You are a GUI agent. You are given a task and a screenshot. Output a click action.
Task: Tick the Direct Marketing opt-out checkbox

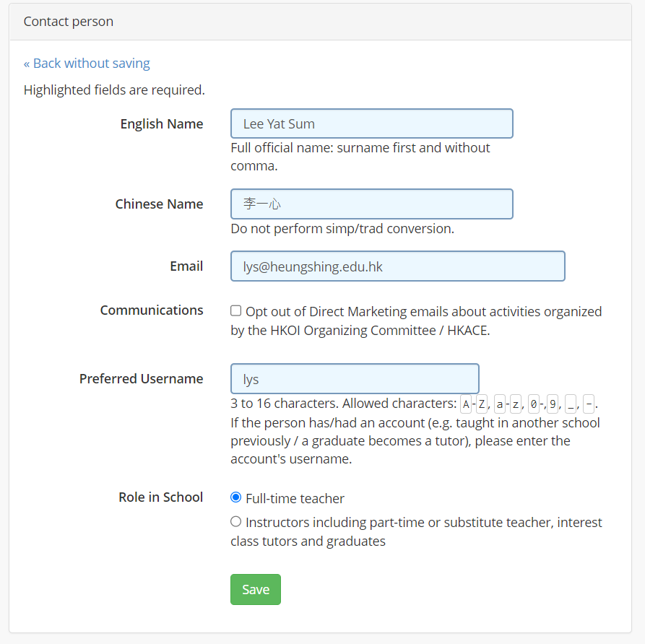[x=235, y=310]
